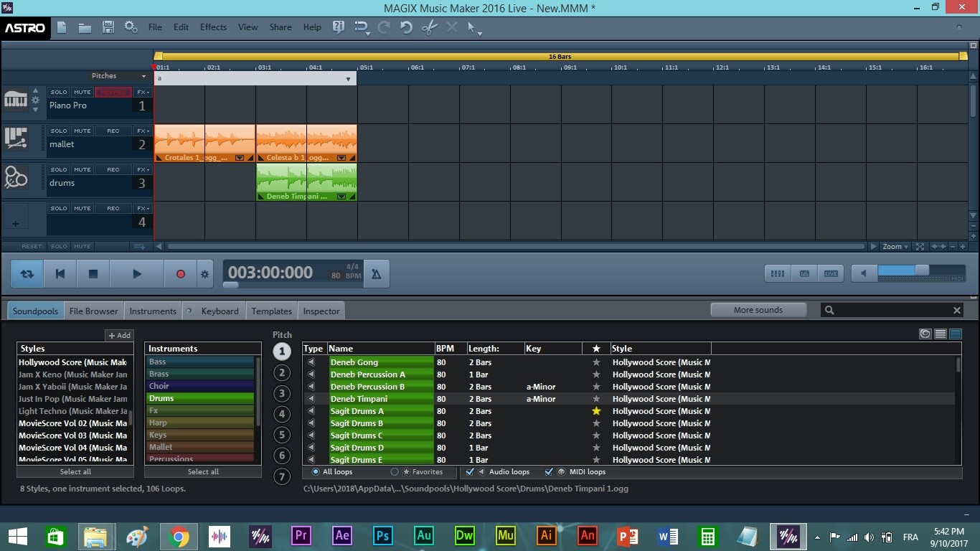980x551 pixels.
Task: Favorite the Deneb Timpani loop star
Action: pyautogui.click(x=596, y=399)
